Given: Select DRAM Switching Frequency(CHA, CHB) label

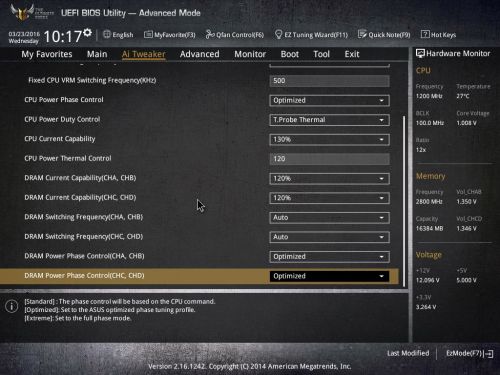Looking at the screenshot, I should click(83, 217).
